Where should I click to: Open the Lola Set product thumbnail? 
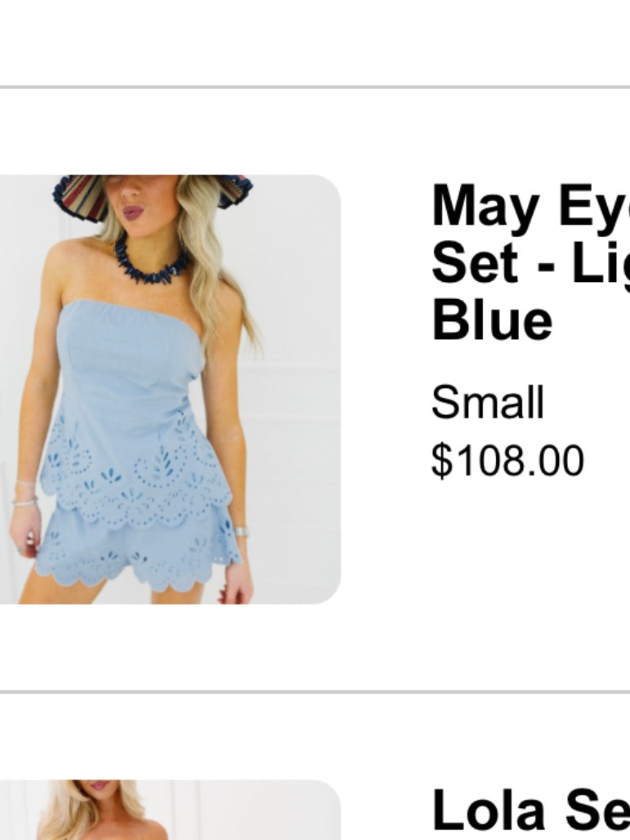tap(170, 810)
